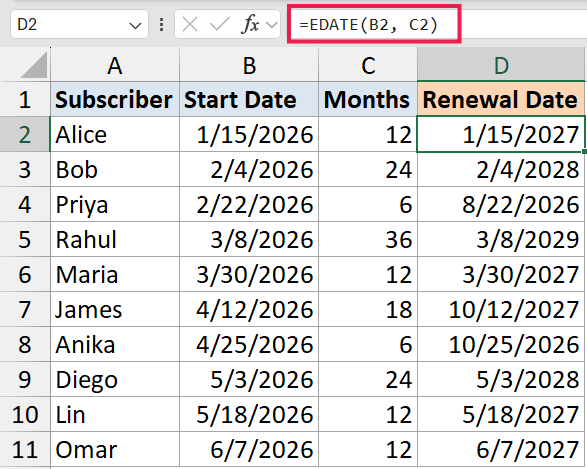
Task: Click start date 4/25/2026
Action: [249, 344]
